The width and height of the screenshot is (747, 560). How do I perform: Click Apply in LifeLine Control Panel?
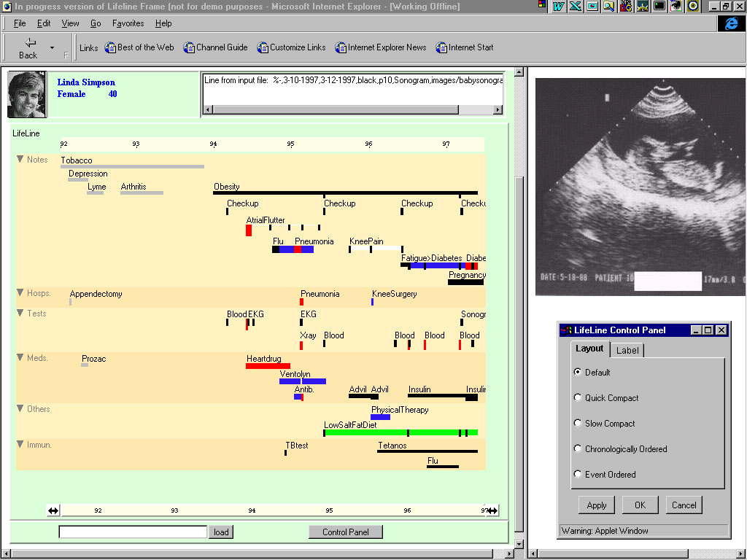597,505
